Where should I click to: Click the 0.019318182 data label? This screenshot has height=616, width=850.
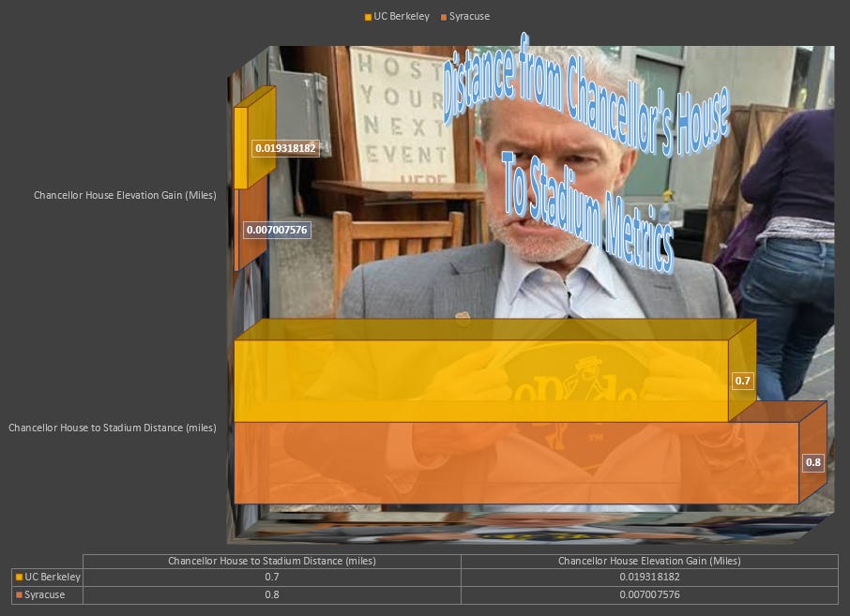tap(285, 148)
